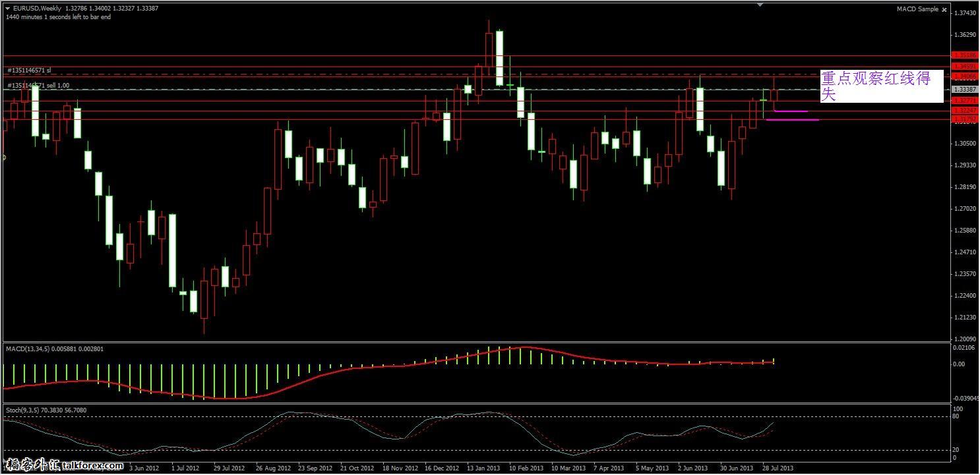Image resolution: width=980 pixels, height=475 pixels.
Task: Click the red 1.31792 price level tag
Action: [965, 119]
